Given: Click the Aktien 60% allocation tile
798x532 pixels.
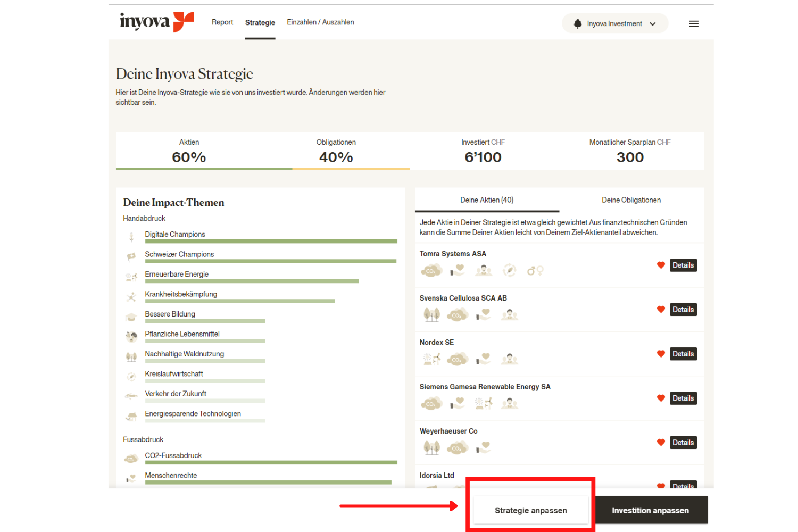Looking at the screenshot, I should (189, 151).
